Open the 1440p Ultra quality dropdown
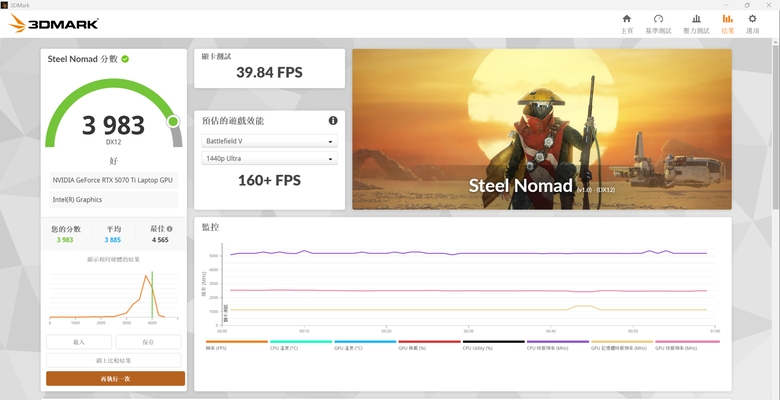Image resolution: width=780 pixels, height=400 pixels. pyautogui.click(x=269, y=159)
